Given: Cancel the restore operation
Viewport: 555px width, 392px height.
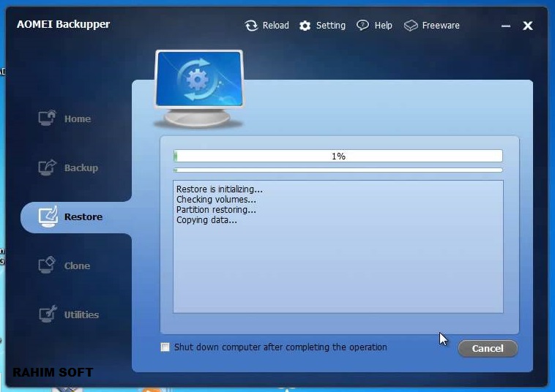Looking at the screenshot, I should pyautogui.click(x=488, y=349).
